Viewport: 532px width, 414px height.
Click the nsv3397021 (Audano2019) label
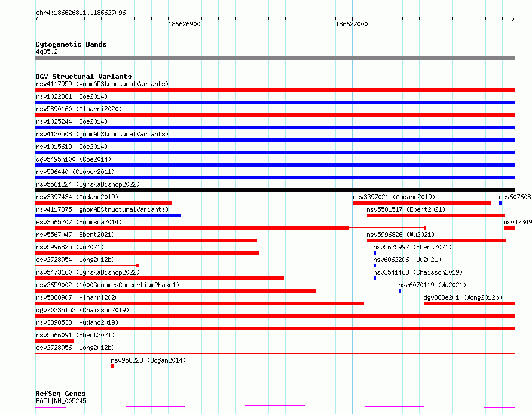394,197
